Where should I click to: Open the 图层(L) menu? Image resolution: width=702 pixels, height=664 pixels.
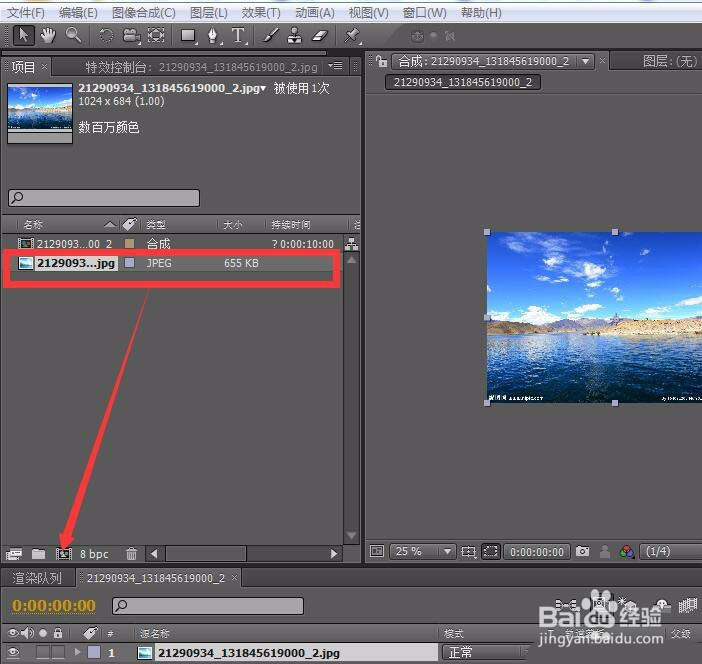(x=209, y=13)
